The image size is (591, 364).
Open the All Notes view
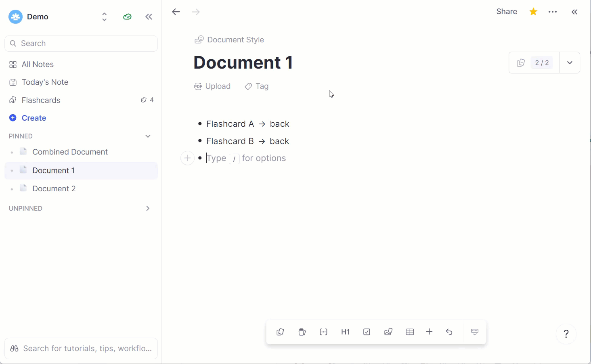tap(38, 65)
